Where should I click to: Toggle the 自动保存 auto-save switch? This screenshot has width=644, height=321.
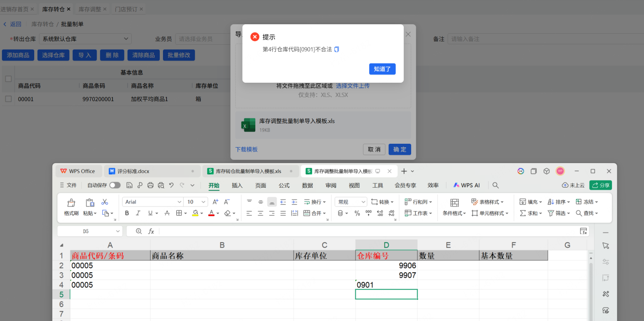click(115, 185)
